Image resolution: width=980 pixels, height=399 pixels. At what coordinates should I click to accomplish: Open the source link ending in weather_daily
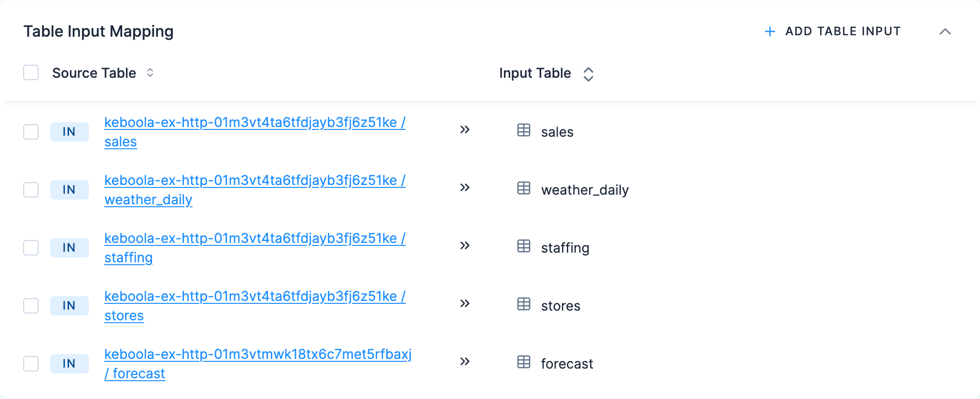255,190
